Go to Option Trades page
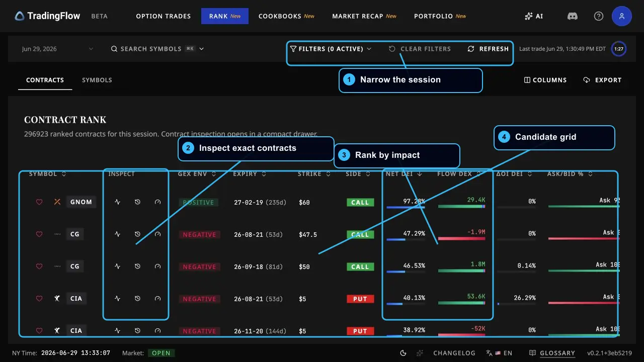 point(164,16)
